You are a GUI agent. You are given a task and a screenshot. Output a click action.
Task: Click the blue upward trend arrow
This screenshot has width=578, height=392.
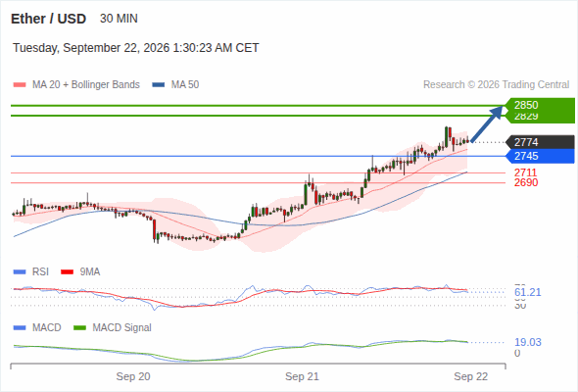click(487, 123)
